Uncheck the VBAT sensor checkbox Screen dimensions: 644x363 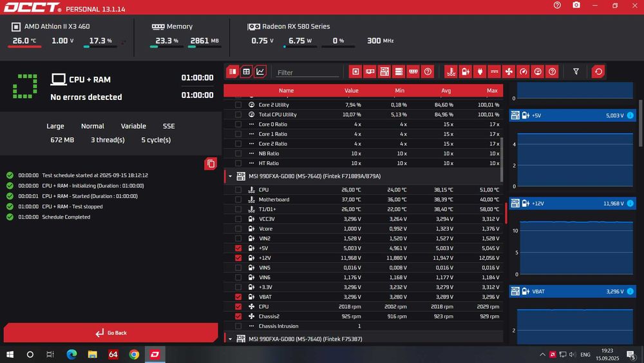pos(238,297)
